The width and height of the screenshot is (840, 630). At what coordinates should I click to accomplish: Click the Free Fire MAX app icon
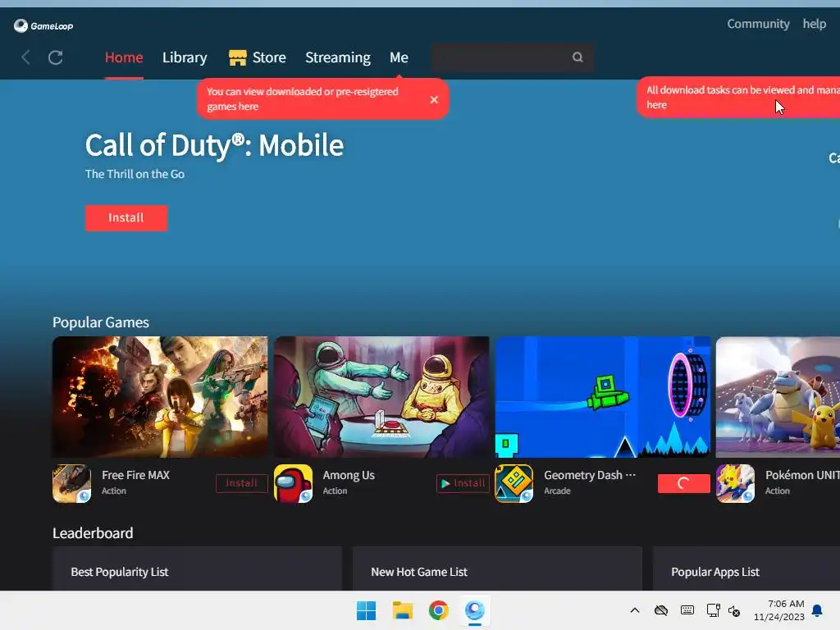[x=72, y=484]
